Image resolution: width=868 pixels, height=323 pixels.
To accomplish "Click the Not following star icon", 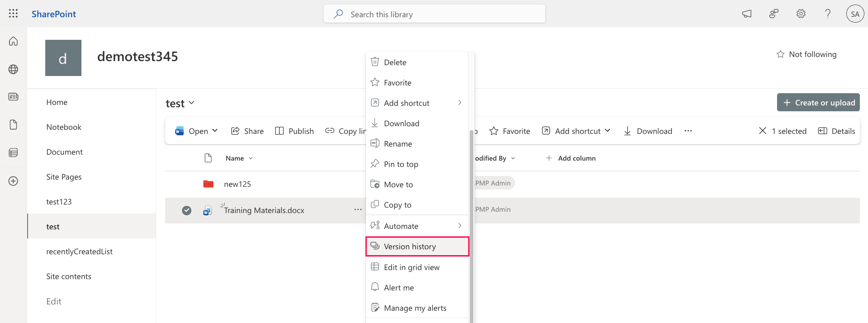I will pos(780,54).
